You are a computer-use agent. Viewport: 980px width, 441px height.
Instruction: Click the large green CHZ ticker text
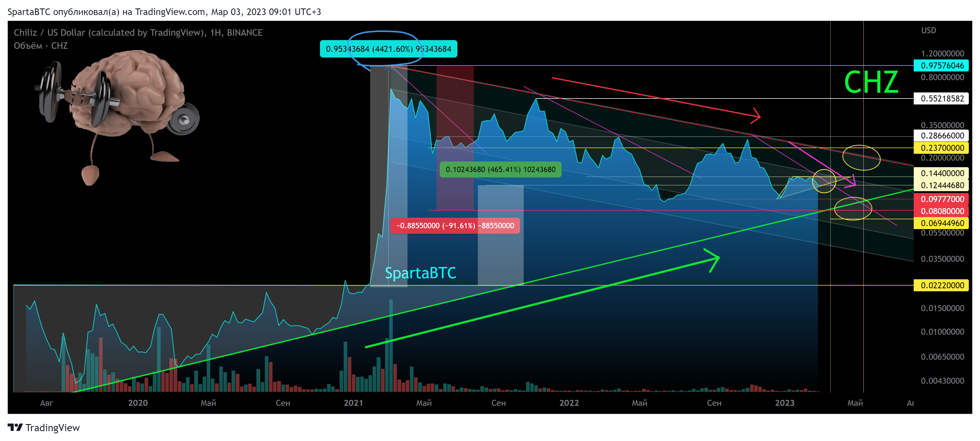tap(871, 82)
